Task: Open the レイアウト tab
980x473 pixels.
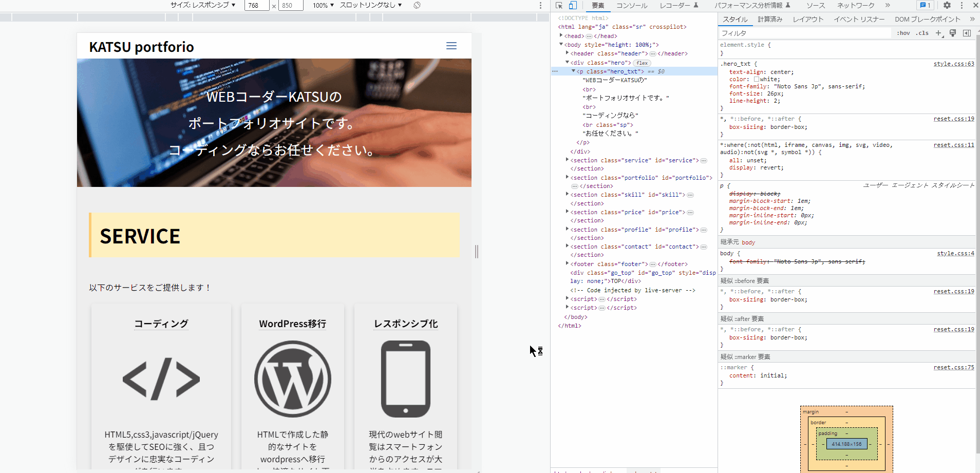Action: point(808,19)
